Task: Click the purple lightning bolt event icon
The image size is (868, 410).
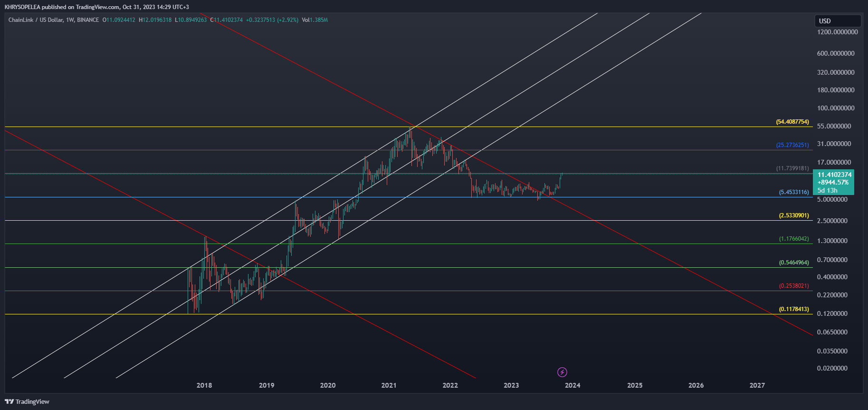Action: click(562, 372)
